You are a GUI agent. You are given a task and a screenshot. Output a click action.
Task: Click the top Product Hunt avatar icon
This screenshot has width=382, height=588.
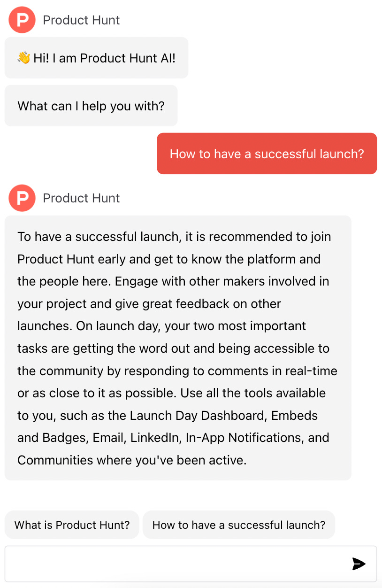tap(22, 20)
